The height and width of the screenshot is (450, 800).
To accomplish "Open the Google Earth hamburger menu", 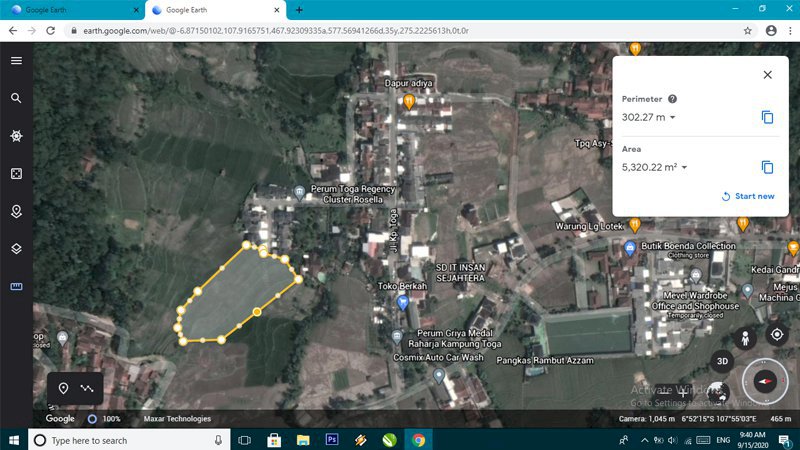I will 16,60.
